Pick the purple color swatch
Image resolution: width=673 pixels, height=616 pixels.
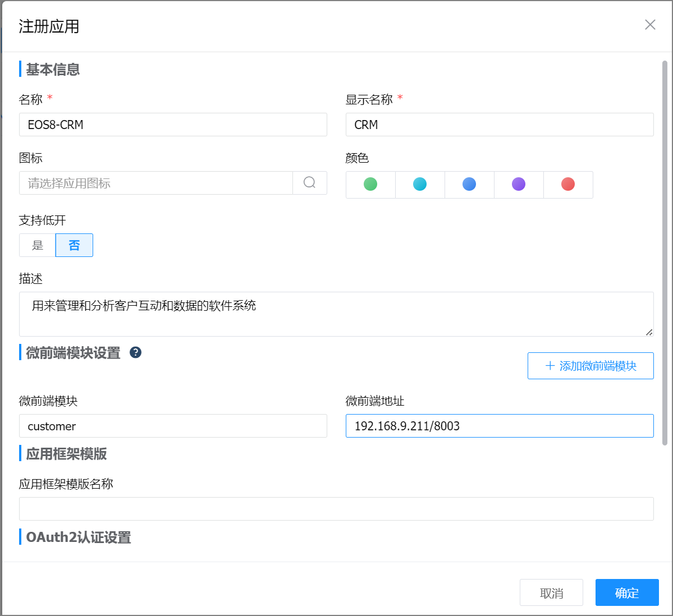(x=519, y=185)
